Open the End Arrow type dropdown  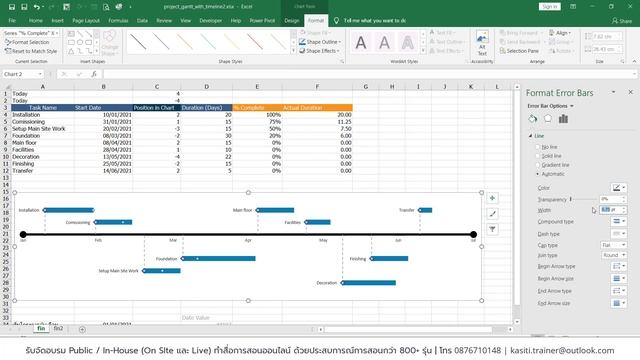click(x=619, y=291)
